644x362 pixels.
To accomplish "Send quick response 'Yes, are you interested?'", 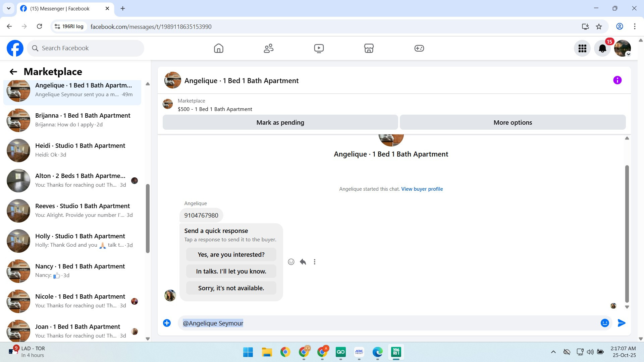I will click(231, 254).
